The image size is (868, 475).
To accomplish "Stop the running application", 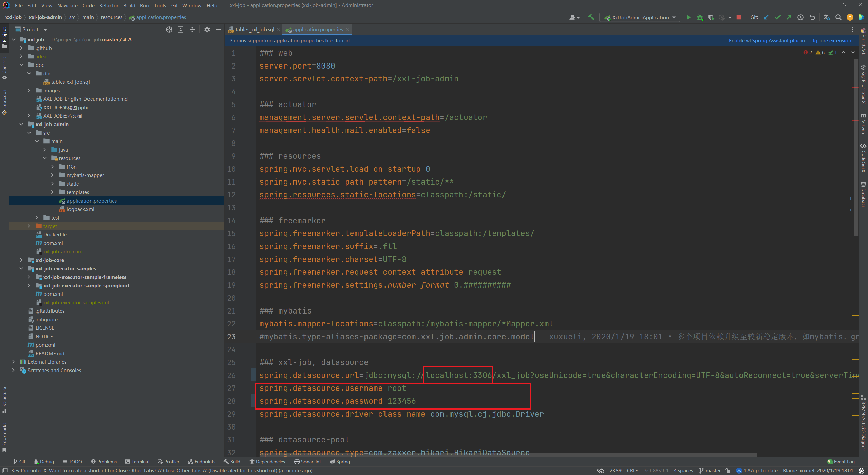I will 739,17.
